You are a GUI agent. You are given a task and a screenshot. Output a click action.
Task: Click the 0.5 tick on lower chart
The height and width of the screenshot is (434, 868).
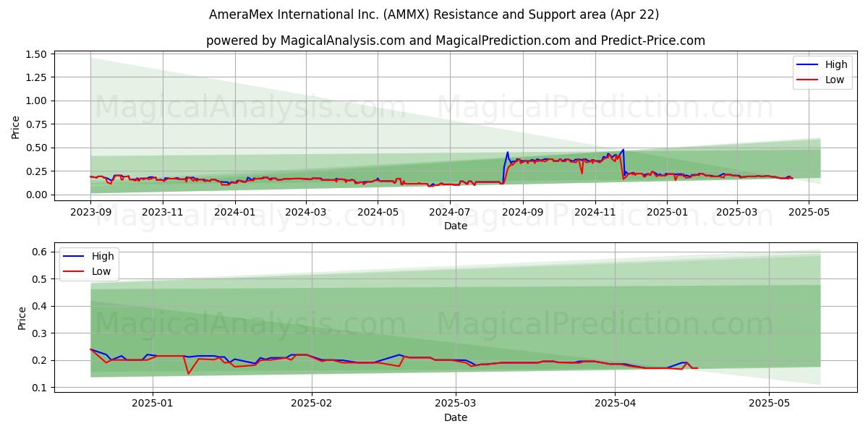click(41, 279)
